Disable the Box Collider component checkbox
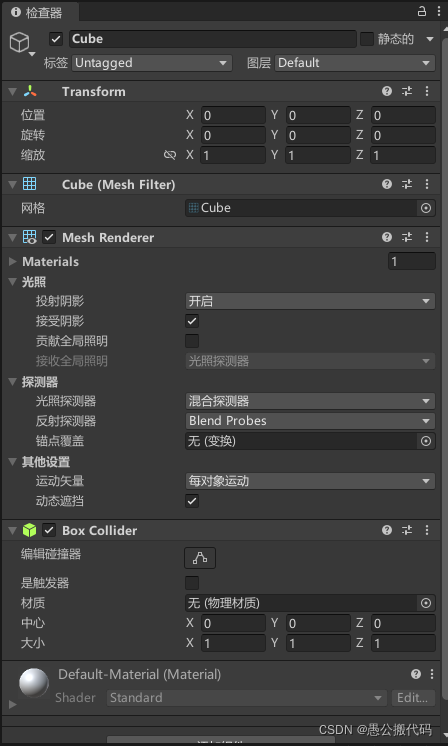 (x=49, y=530)
